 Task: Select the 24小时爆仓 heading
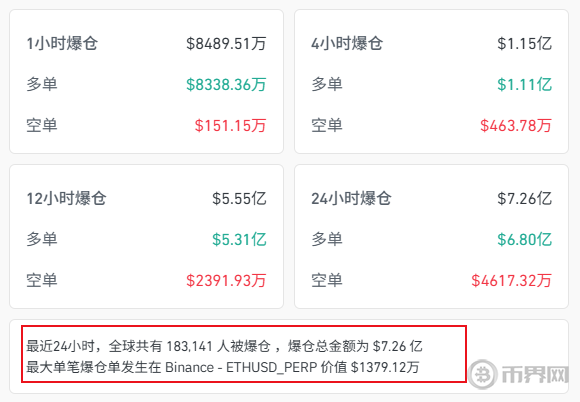coord(351,198)
